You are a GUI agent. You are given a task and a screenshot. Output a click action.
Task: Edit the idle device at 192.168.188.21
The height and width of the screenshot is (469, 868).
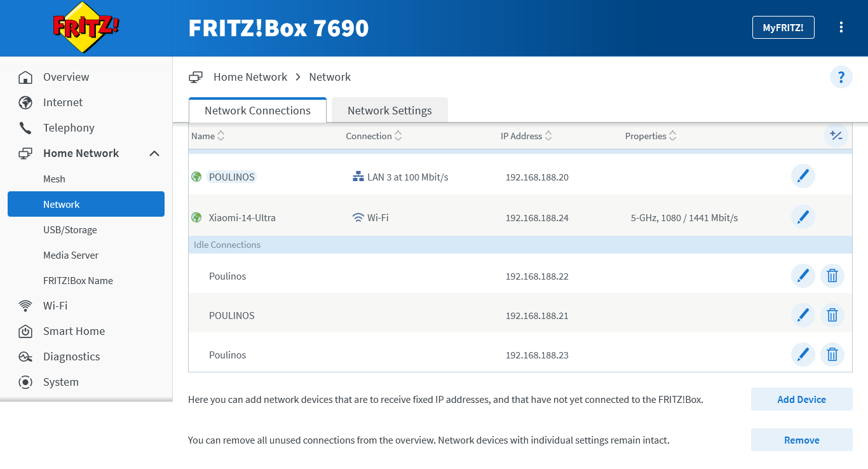click(x=803, y=315)
